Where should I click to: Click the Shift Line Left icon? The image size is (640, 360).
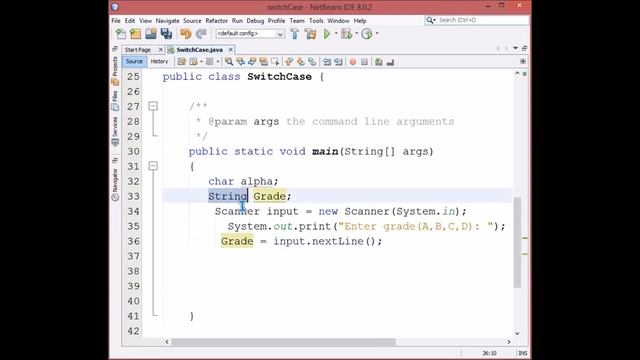327,62
